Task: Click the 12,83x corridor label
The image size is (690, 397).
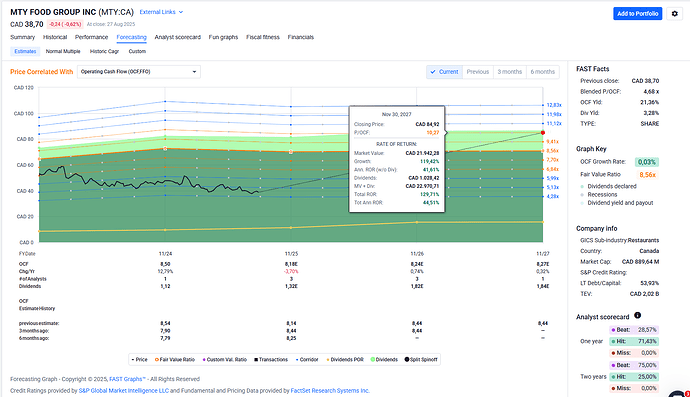Action: 554,105
